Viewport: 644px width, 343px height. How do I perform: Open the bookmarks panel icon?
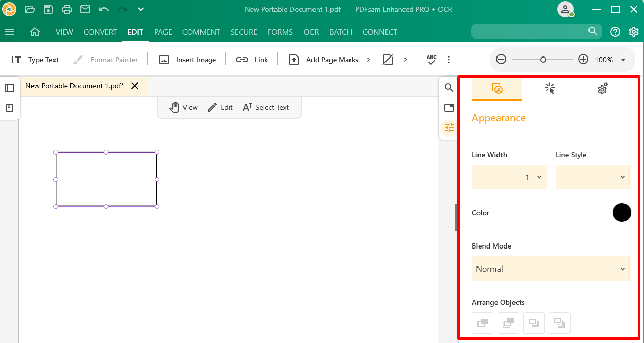click(10, 108)
